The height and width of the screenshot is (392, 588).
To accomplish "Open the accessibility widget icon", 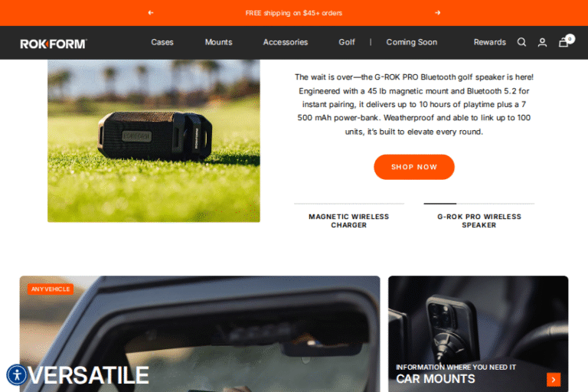I will click(x=17, y=374).
